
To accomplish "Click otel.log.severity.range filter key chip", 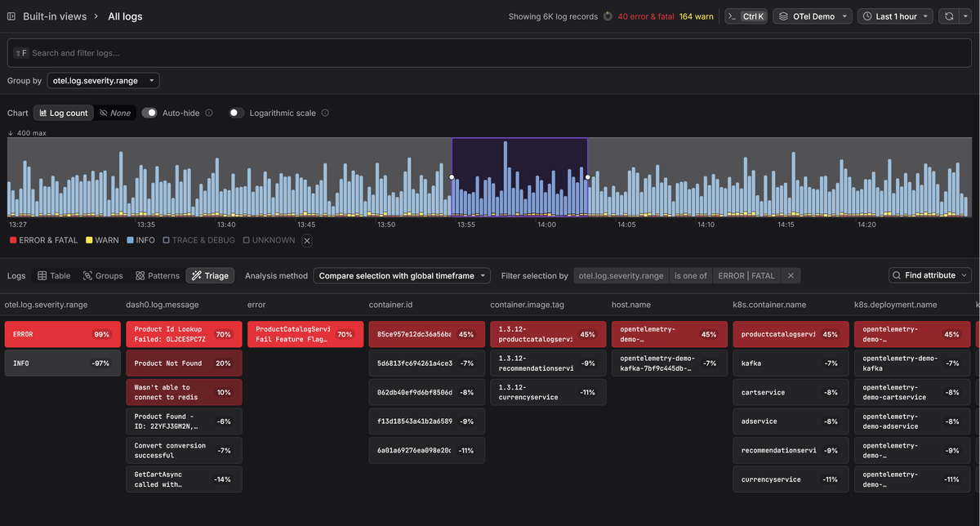I will click(x=621, y=275).
